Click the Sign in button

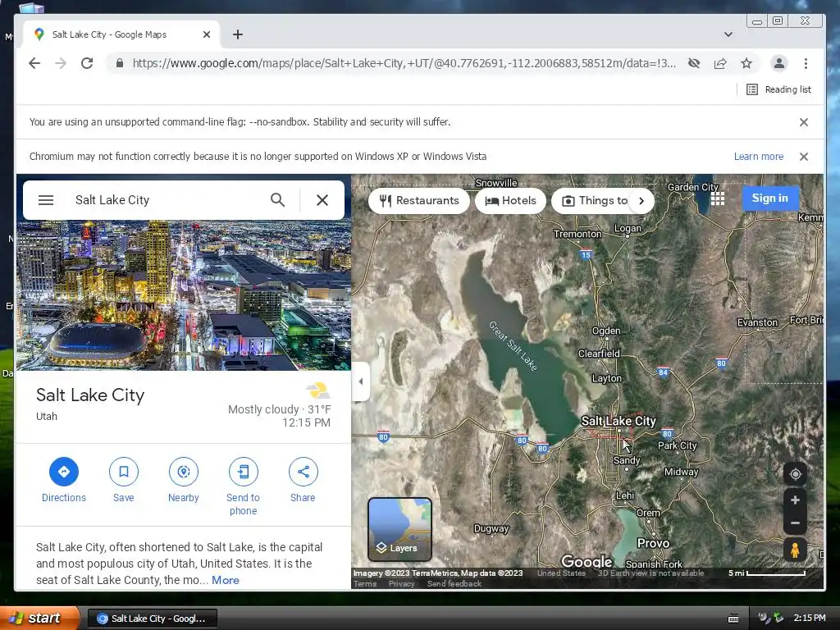click(x=769, y=199)
